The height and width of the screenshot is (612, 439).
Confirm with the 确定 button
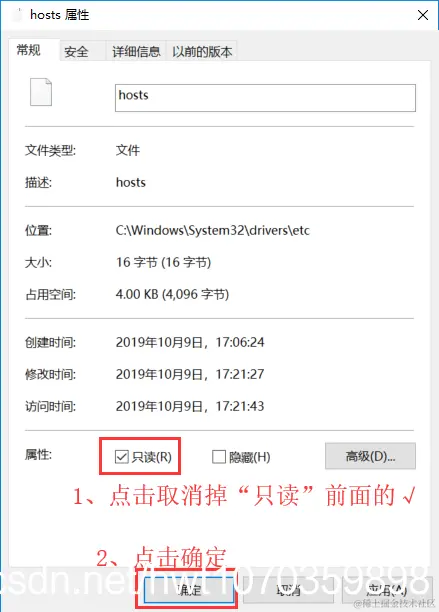click(189, 589)
